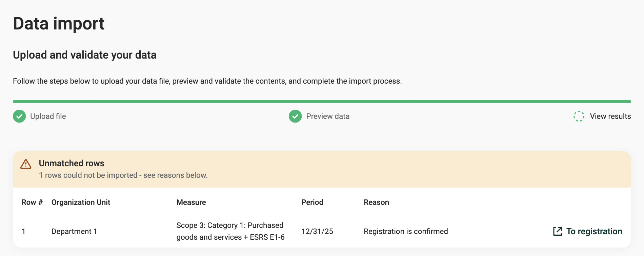Screen dimensions: 644x256
Task: Click the Unmatched rows heading
Action: pyautogui.click(x=72, y=163)
